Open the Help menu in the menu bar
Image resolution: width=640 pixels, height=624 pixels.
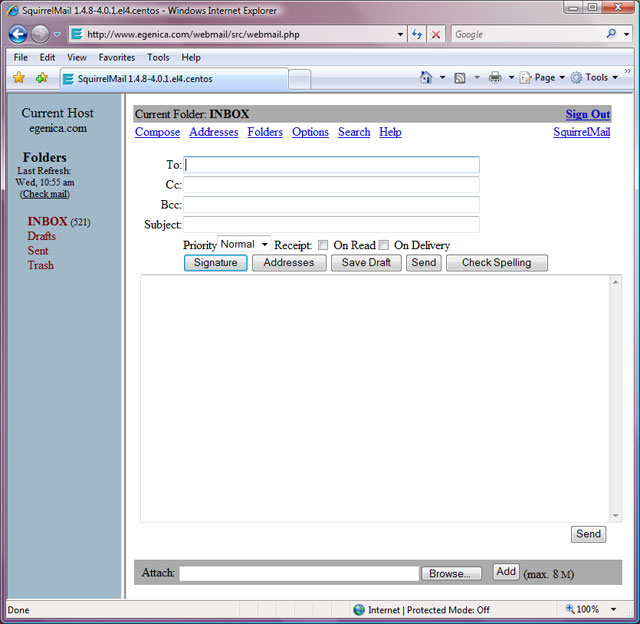[191, 57]
